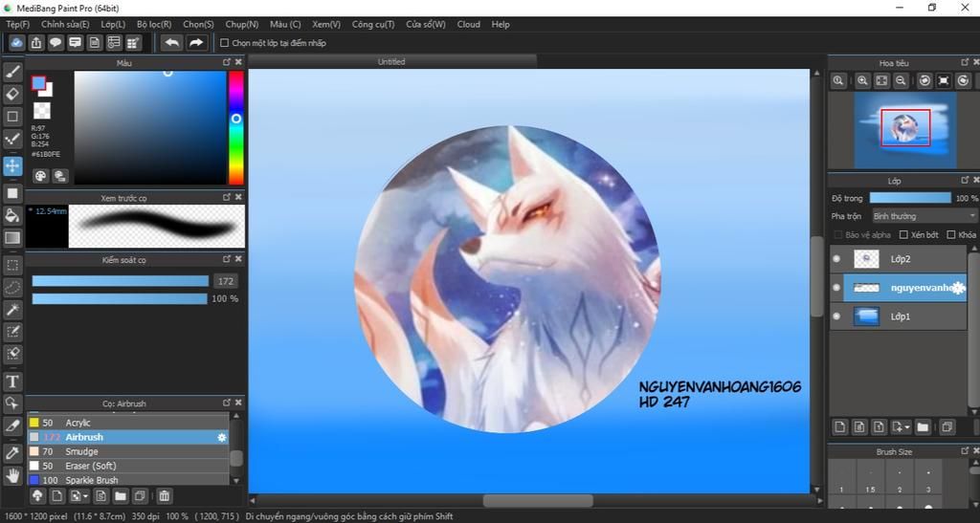The image size is (980, 523).
Task: Choose the Lasso selection tool
Action: (x=12, y=288)
